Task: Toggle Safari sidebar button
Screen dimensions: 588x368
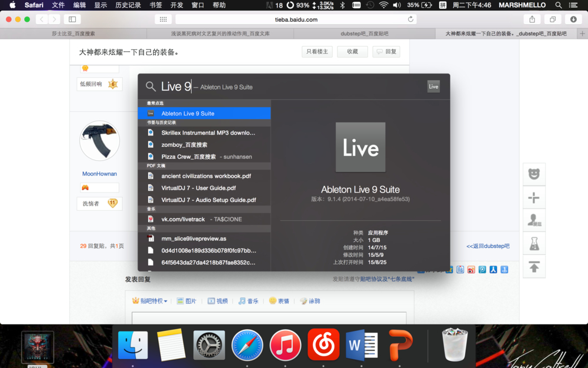Action: [x=72, y=19]
